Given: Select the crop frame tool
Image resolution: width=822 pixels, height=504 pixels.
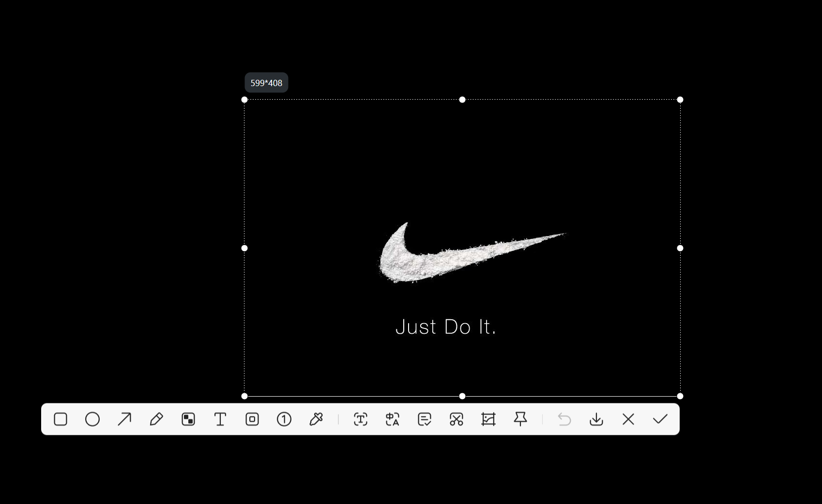Looking at the screenshot, I should coord(488,419).
